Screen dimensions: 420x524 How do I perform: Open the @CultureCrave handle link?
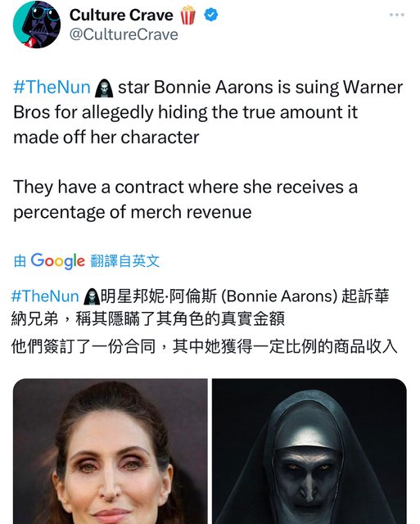pyautogui.click(x=124, y=34)
